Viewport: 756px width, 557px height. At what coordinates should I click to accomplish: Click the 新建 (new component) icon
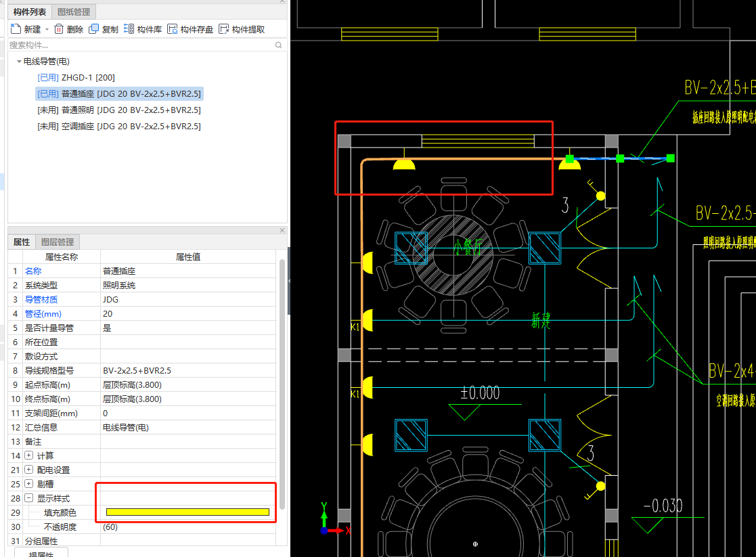tap(16, 29)
